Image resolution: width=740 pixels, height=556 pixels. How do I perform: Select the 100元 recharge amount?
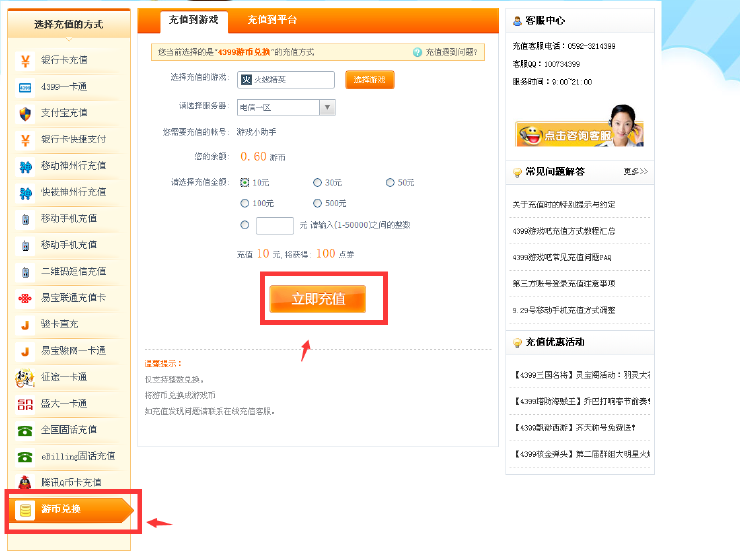point(244,203)
